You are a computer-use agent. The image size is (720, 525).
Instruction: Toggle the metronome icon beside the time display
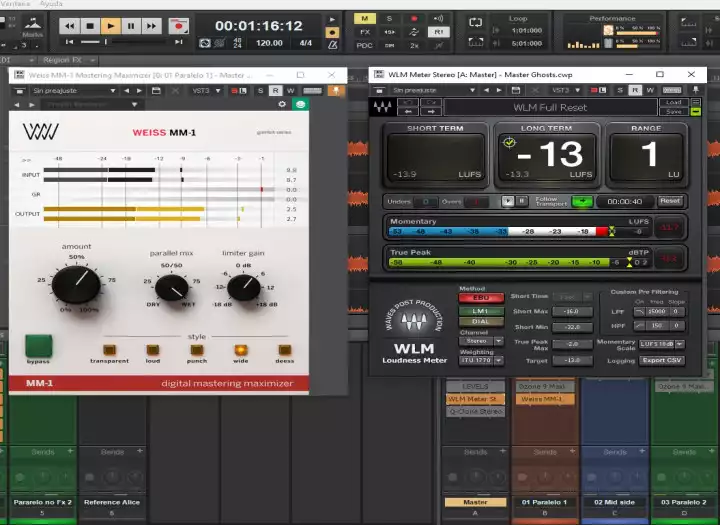[332, 45]
